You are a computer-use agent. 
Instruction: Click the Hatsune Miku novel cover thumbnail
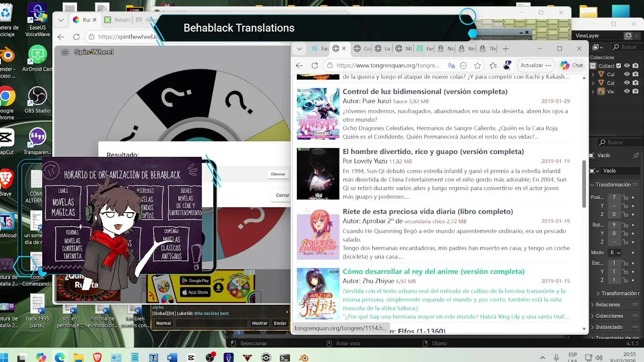click(318, 114)
